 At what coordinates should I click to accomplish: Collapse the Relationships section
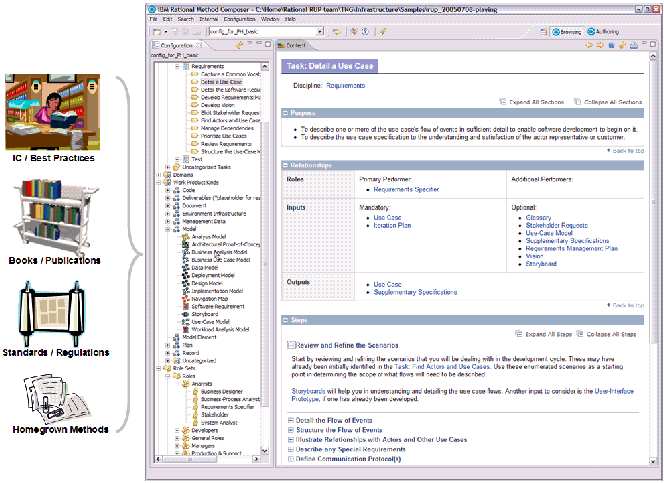coord(285,165)
